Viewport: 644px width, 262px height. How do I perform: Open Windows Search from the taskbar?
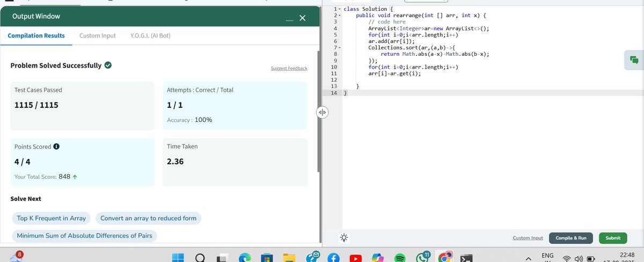[200, 257]
